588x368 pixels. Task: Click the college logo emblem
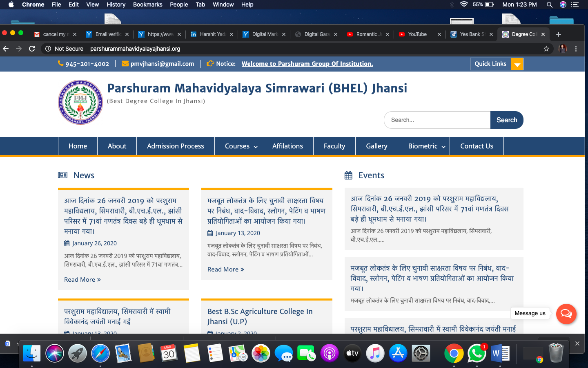(x=80, y=102)
